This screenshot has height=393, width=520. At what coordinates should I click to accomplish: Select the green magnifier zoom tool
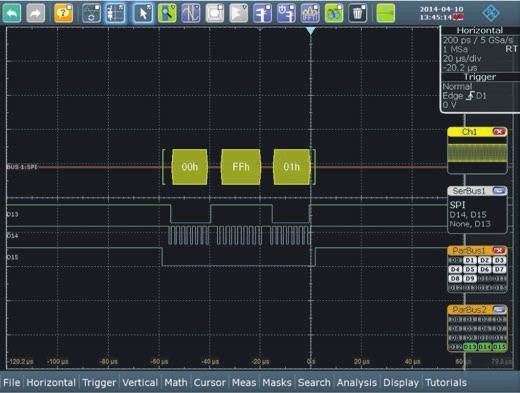[x=167, y=13]
